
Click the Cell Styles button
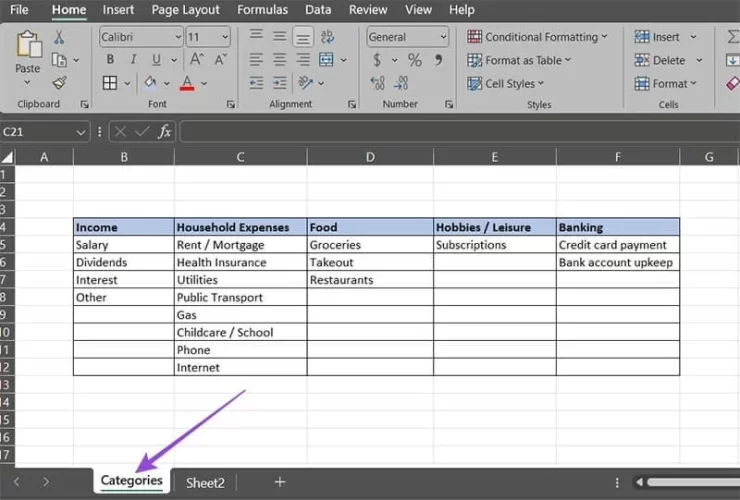[514, 83]
